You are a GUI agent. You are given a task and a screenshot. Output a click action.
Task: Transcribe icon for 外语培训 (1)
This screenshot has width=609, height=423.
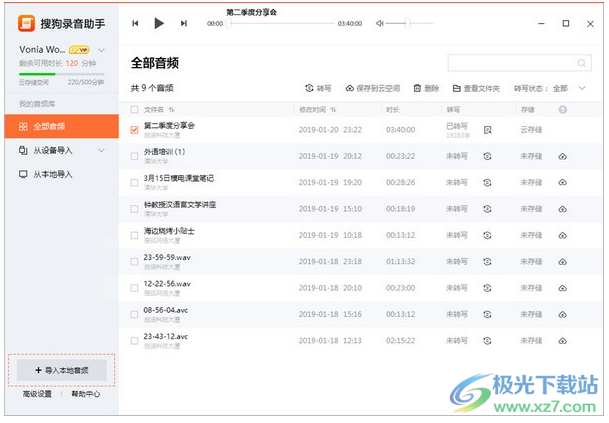click(x=487, y=156)
